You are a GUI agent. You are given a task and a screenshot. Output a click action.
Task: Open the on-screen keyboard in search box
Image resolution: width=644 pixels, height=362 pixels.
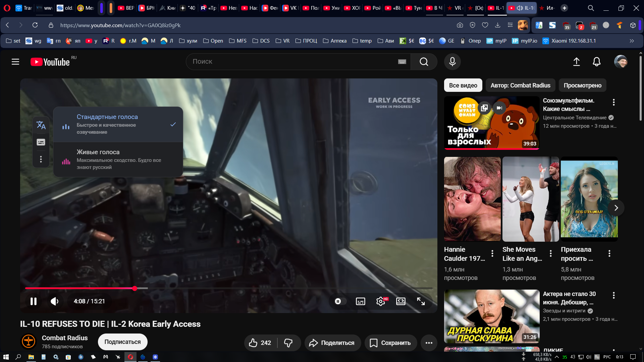[x=402, y=62]
